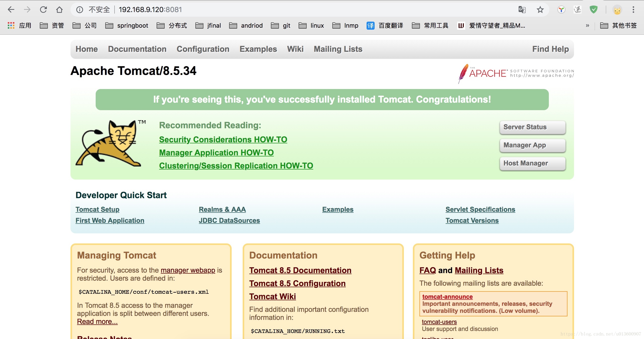Select the Examples item in top nav
The height and width of the screenshot is (339, 644).
point(258,49)
